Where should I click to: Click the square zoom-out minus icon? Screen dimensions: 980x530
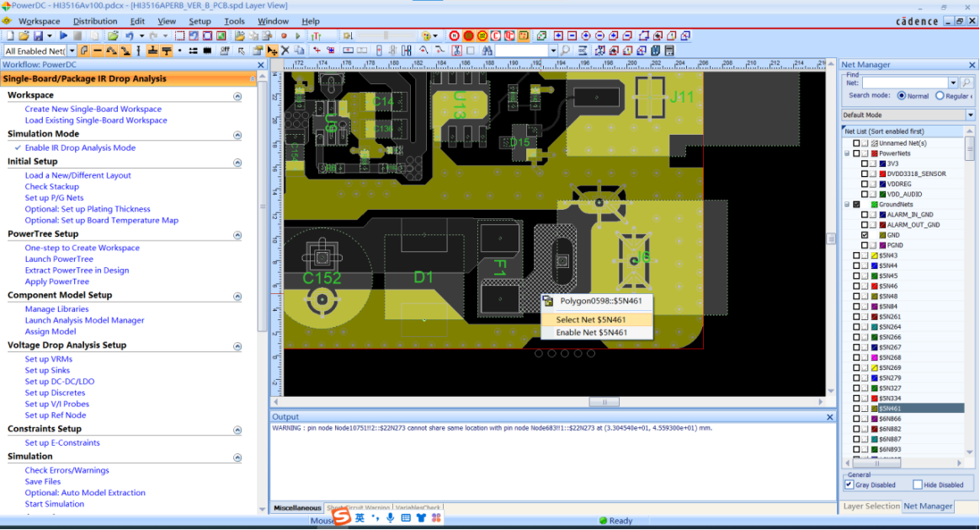point(572,36)
